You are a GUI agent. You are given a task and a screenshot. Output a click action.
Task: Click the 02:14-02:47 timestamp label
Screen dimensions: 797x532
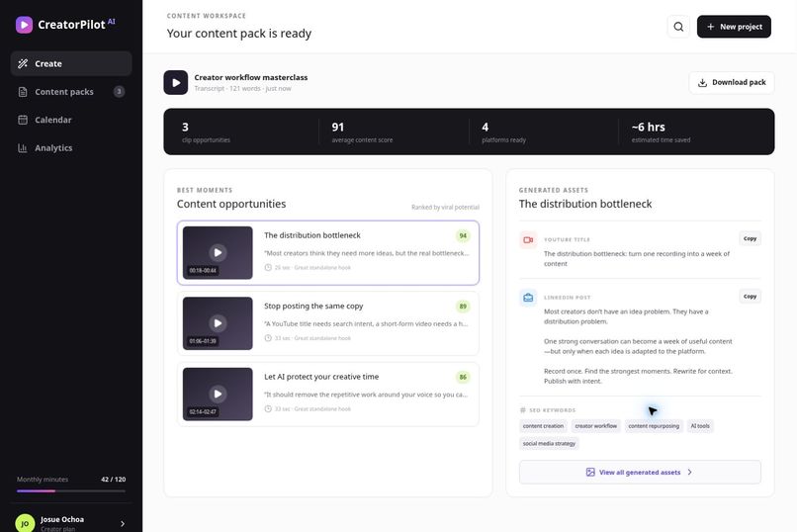click(x=203, y=411)
